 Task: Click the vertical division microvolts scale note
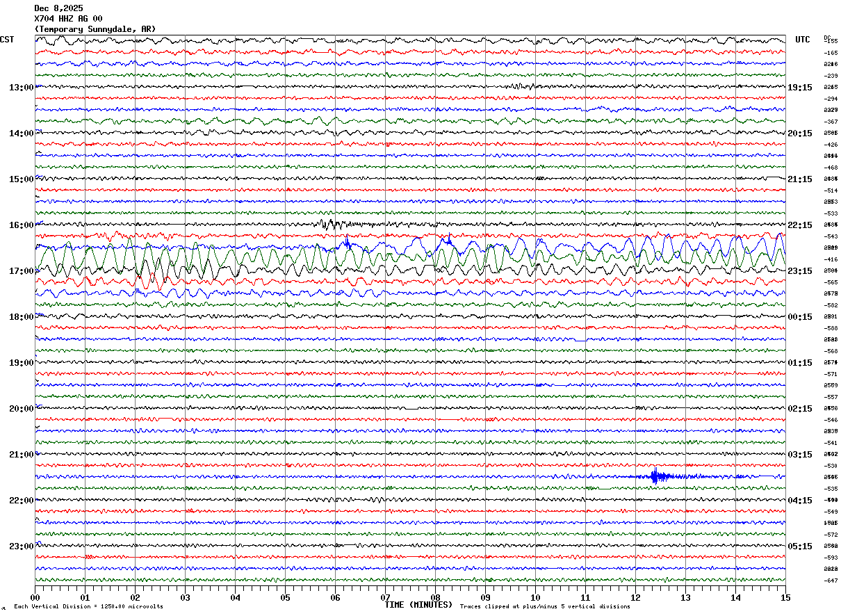click(88, 607)
